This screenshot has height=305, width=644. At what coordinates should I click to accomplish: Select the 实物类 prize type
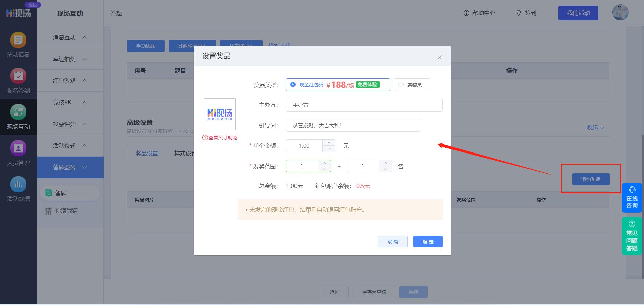coord(401,85)
